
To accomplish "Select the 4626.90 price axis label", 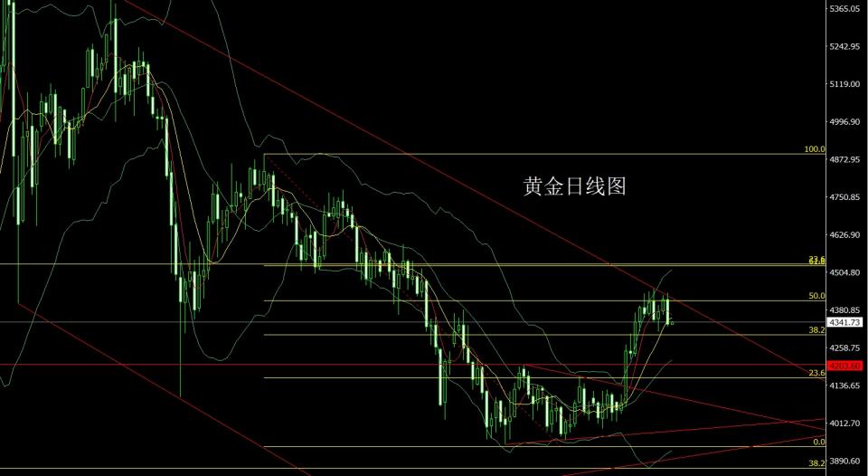I will click(844, 235).
